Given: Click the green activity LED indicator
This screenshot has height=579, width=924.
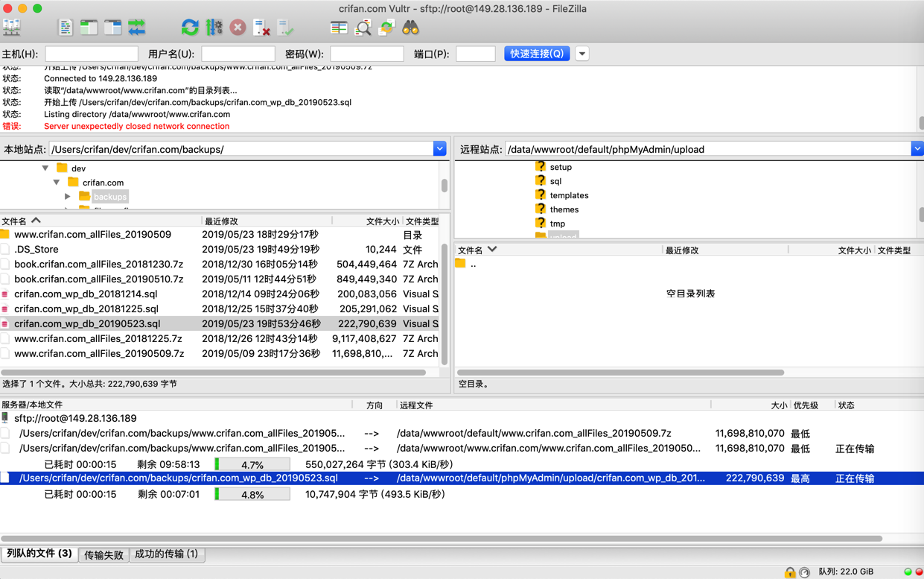Looking at the screenshot, I should click(908, 572).
